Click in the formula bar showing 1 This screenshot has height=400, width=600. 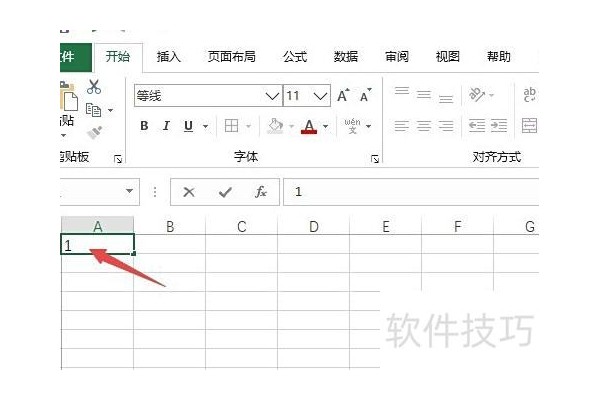(x=411, y=192)
